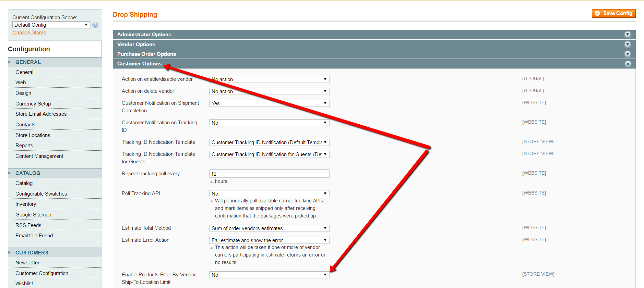Expand the Vendor Options section header
This screenshot has width=644, height=288.
(x=374, y=44)
